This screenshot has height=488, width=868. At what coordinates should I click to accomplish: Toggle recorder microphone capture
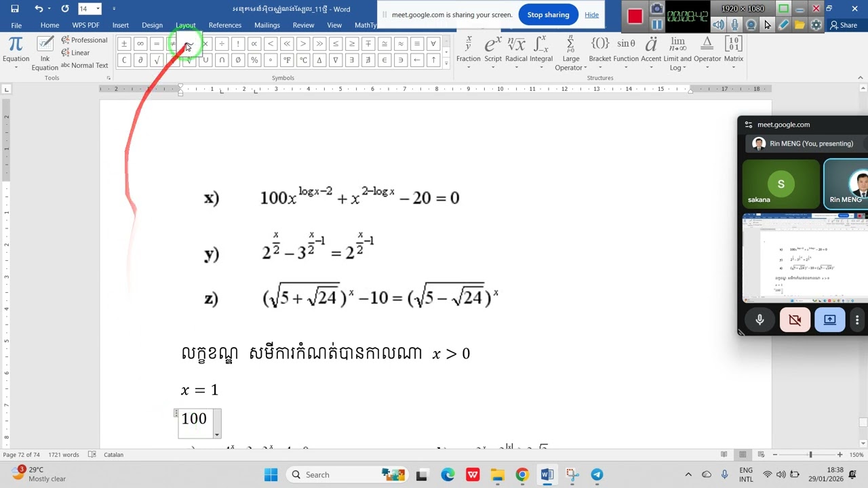pyautogui.click(x=734, y=25)
